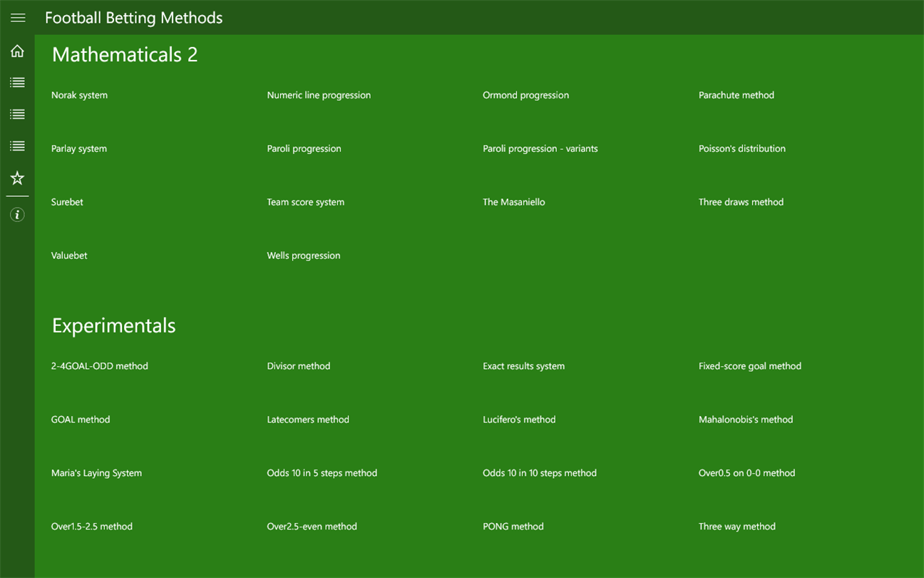Screen dimensions: 924x578
Task: Select Three way method
Action: (x=736, y=527)
